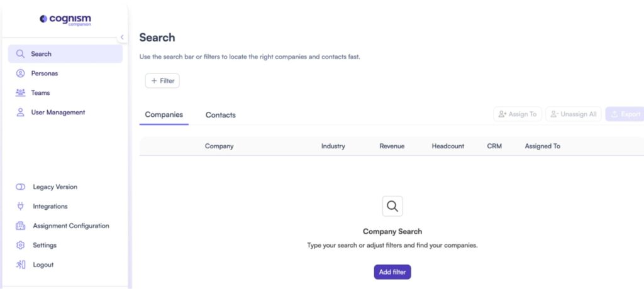
Task: Open the + Filter dropdown
Action: [x=162, y=80]
